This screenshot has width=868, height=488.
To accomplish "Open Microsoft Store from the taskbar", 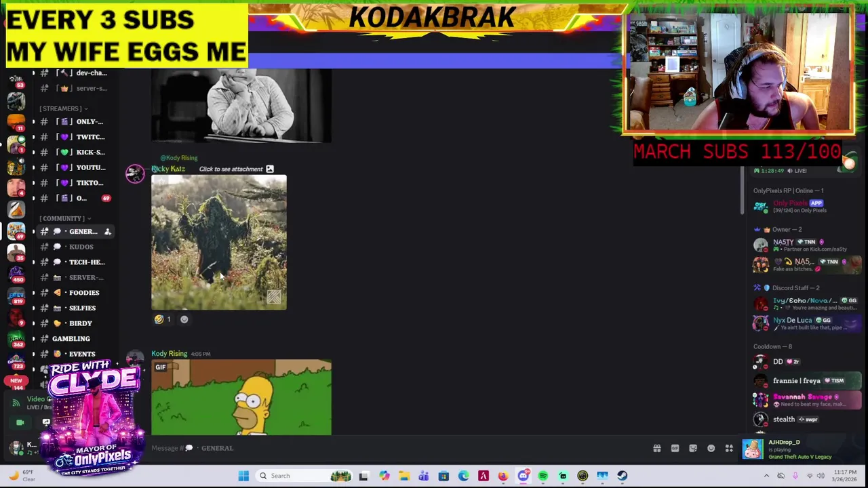I will 443,476.
